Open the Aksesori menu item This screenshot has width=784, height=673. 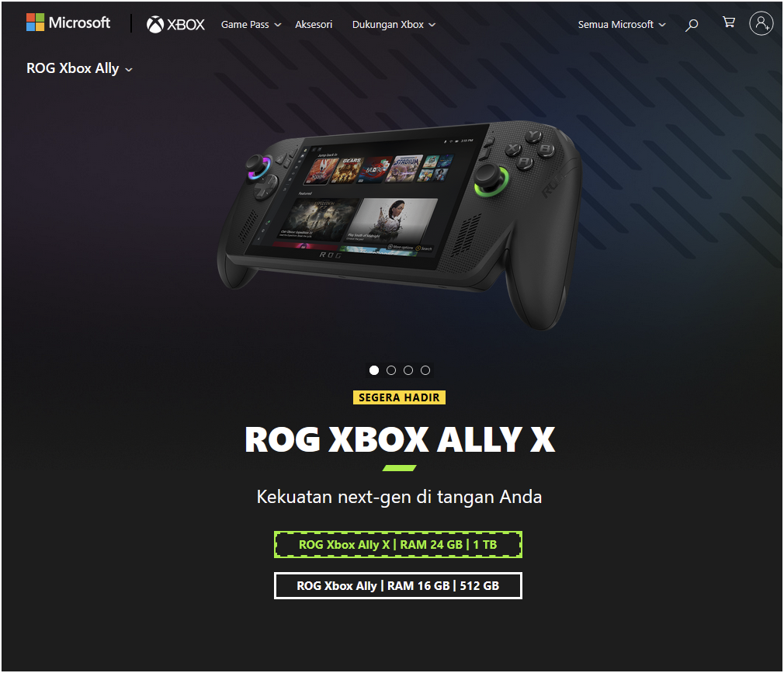click(314, 25)
